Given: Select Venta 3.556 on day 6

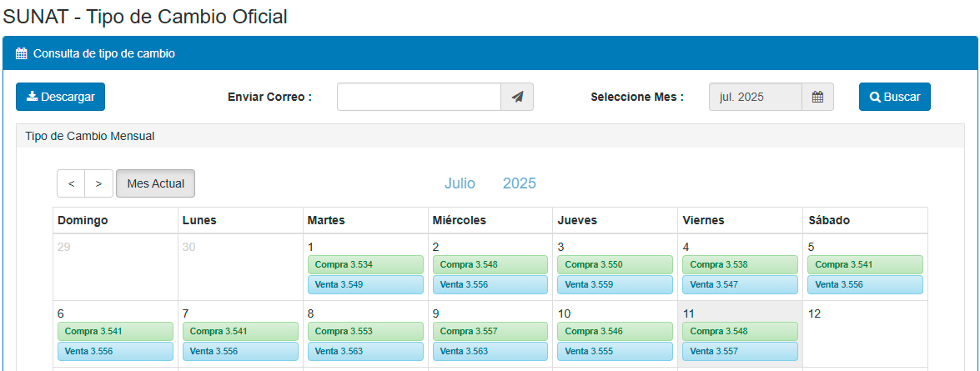Looking at the screenshot, I should 115,352.
